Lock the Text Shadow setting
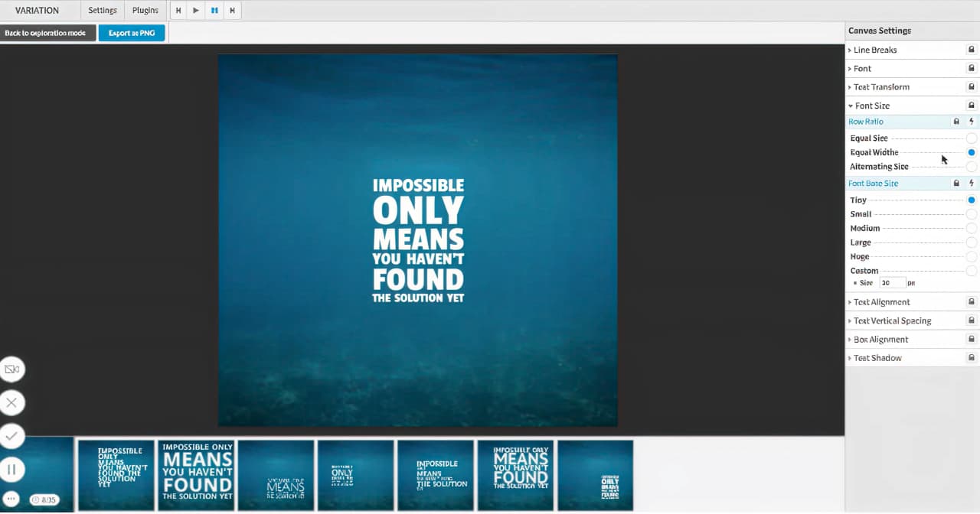The width and height of the screenshot is (980, 514). point(972,358)
